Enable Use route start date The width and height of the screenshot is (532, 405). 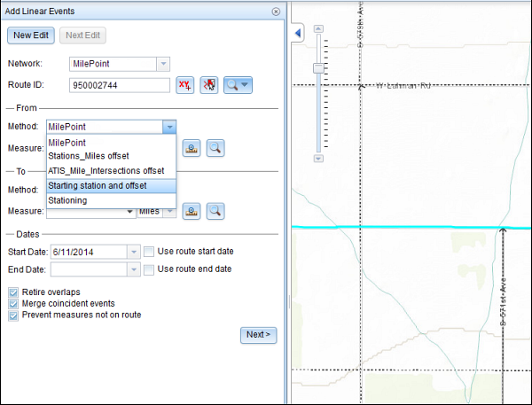(150, 252)
